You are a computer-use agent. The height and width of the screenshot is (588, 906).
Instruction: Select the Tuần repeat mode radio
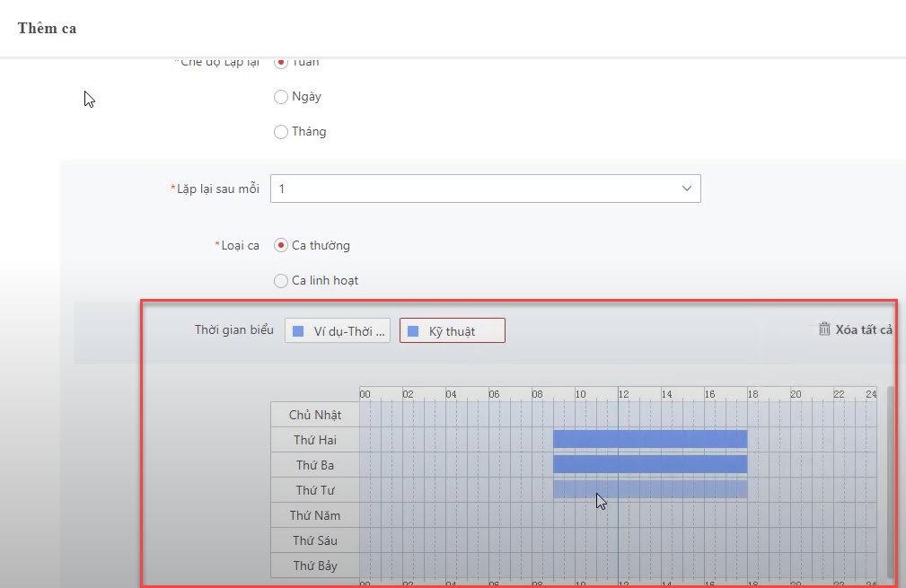pyautogui.click(x=281, y=62)
